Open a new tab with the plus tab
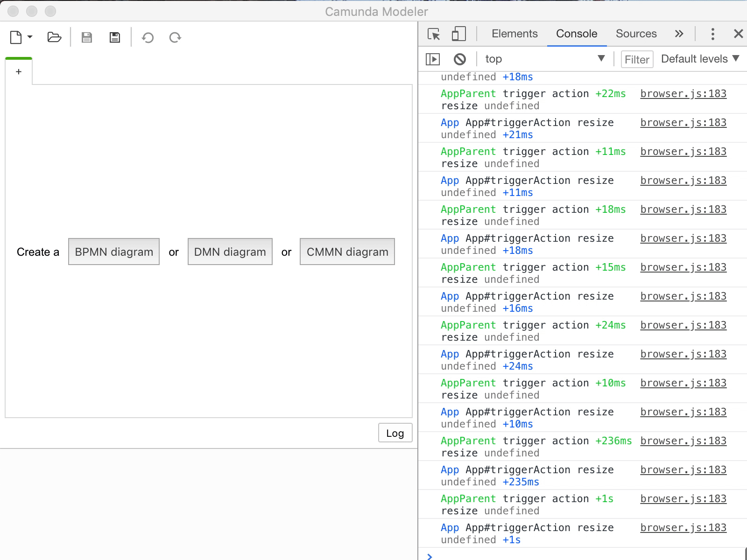This screenshot has width=747, height=560. click(x=19, y=71)
